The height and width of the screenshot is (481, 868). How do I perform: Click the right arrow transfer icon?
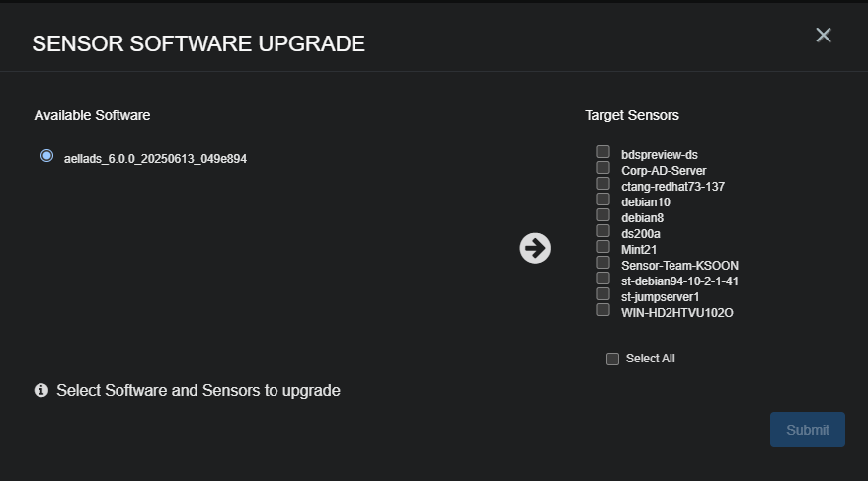pyautogui.click(x=535, y=248)
